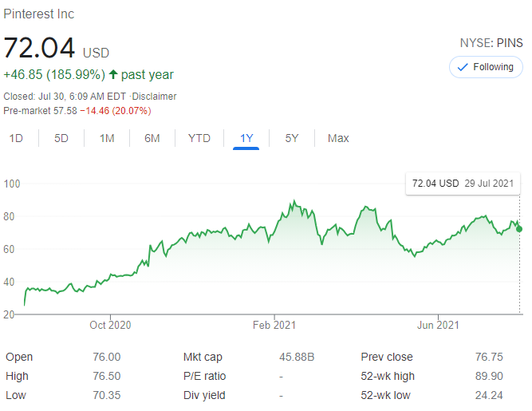The height and width of the screenshot is (411, 532).
Task: Click the 100 y-axis label
Action: pos(12,184)
